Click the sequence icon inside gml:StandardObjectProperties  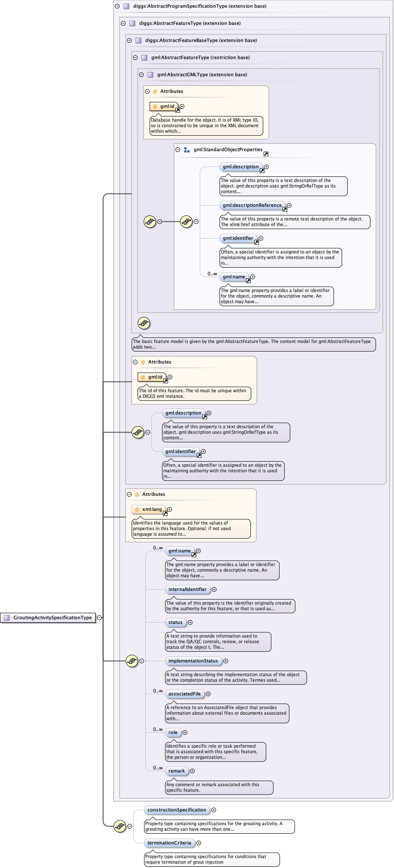click(186, 221)
